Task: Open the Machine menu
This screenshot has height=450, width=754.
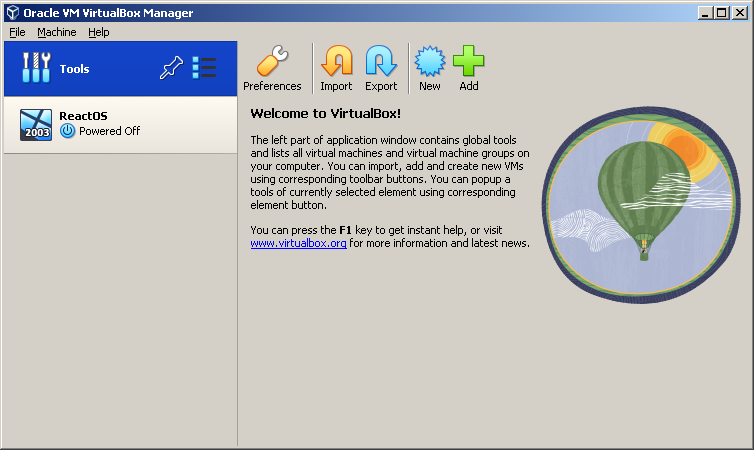Action: click(57, 32)
